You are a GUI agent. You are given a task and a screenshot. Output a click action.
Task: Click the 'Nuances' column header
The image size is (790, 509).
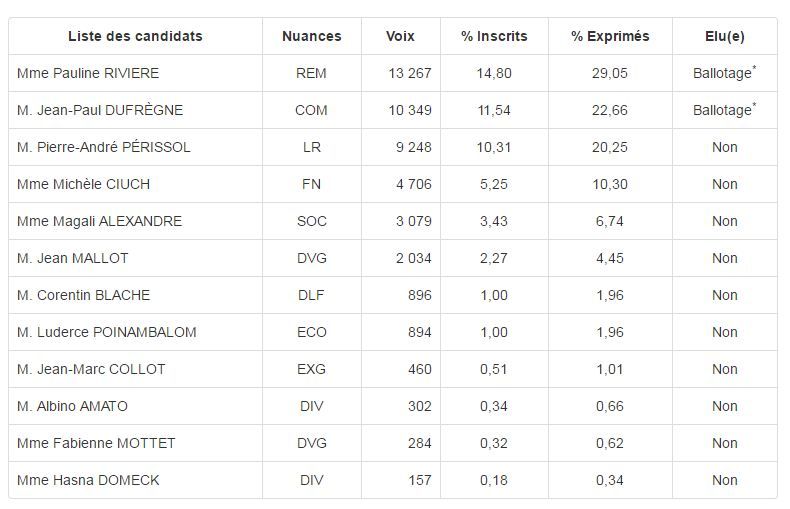tap(311, 36)
